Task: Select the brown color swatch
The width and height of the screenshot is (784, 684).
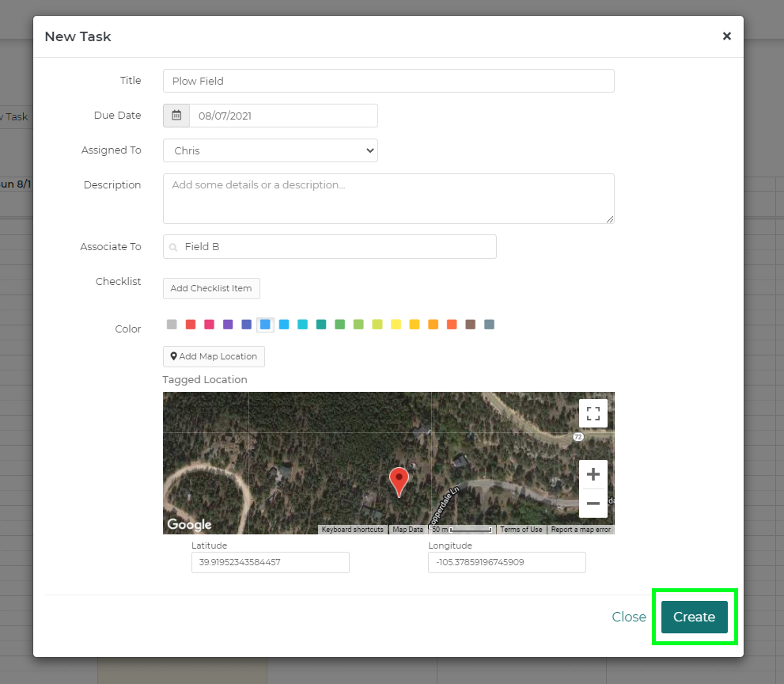Action: 471,325
